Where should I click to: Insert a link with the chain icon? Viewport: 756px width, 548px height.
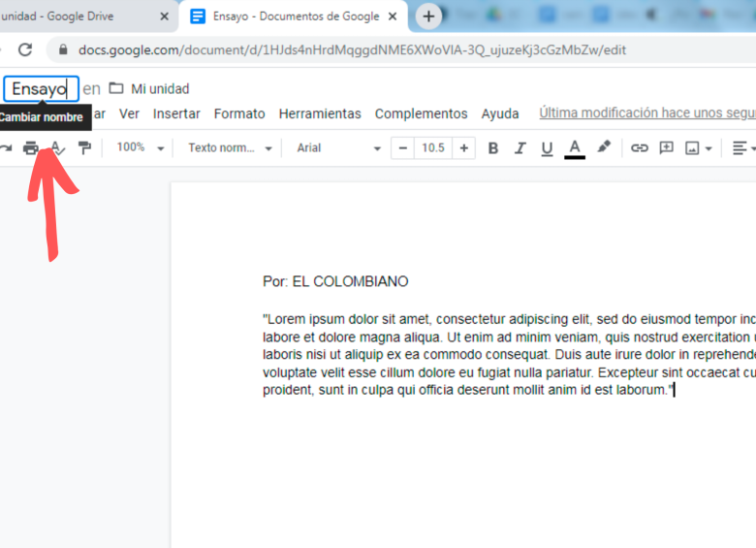point(639,147)
